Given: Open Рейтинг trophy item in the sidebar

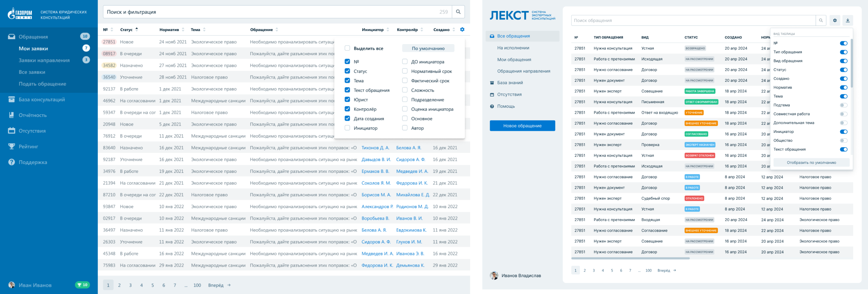Looking at the screenshot, I should tap(28, 146).
